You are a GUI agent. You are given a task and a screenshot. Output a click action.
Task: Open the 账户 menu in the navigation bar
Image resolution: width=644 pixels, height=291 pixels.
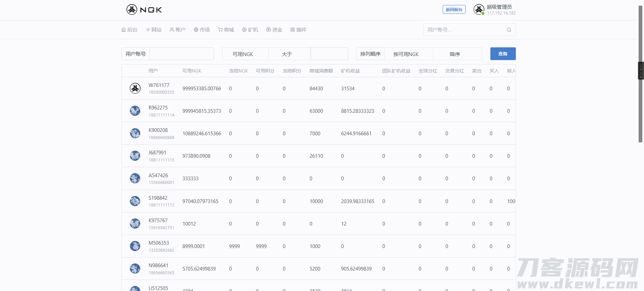[x=177, y=30]
